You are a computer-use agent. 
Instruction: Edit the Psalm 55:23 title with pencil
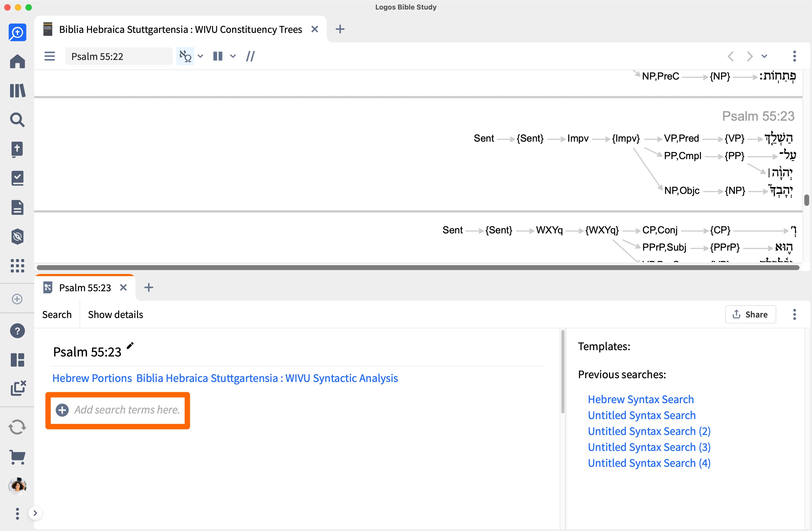point(130,346)
